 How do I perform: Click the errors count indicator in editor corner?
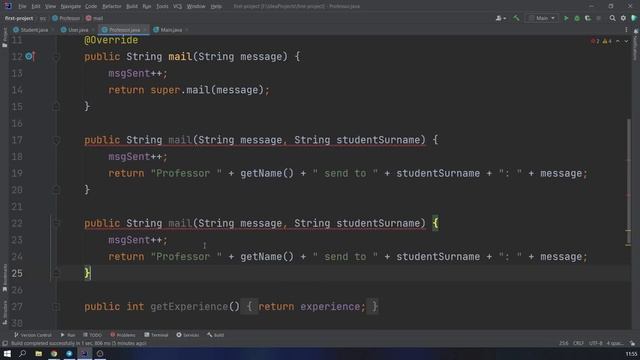[x=595, y=41]
